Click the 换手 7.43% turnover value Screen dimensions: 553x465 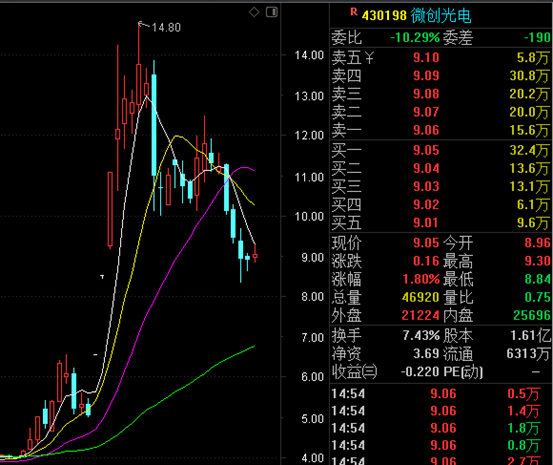421,335
